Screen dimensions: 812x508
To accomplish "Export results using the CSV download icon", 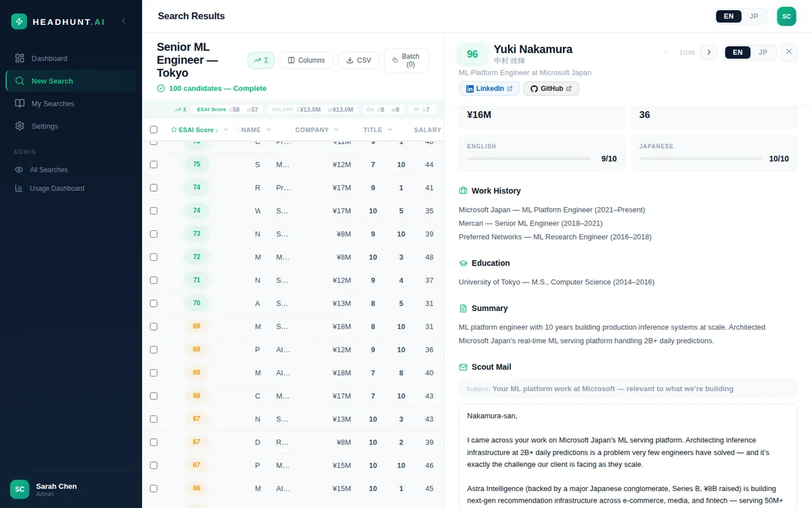I will click(x=358, y=60).
